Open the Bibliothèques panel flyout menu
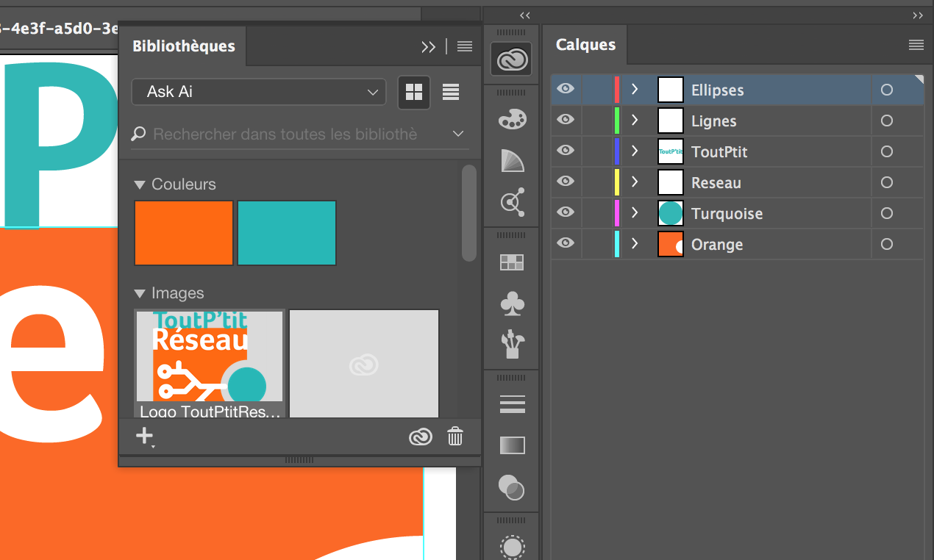The image size is (934, 560). tap(464, 46)
